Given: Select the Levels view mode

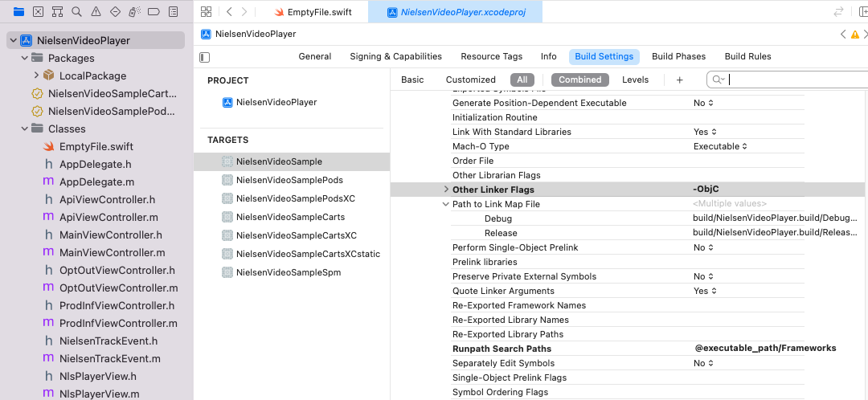Looking at the screenshot, I should [635, 80].
